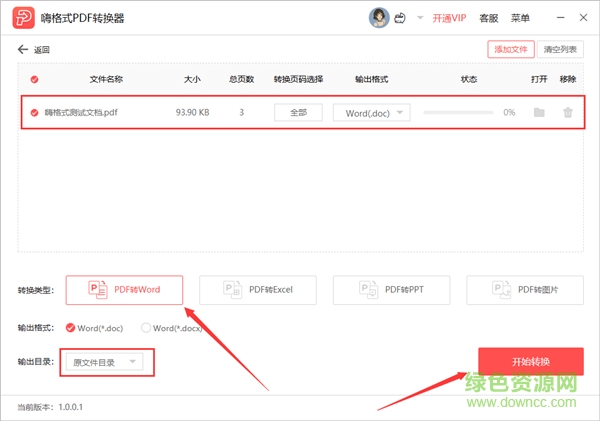Screen dimensions: 600x421
Task: Remove the file with the trash icon
Action: (x=568, y=113)
